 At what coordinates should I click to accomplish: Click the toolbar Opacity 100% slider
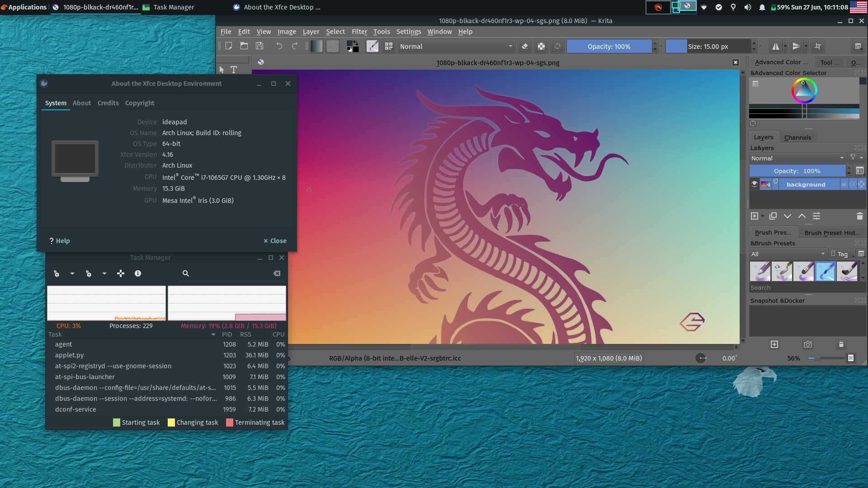coord(609,46)
